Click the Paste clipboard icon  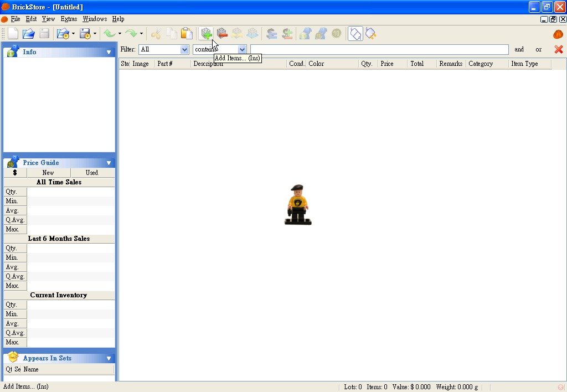coord(187,34)
